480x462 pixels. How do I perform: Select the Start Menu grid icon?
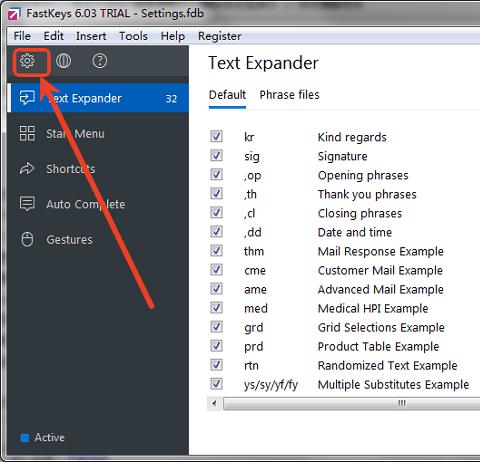click(x=27, y=133)
